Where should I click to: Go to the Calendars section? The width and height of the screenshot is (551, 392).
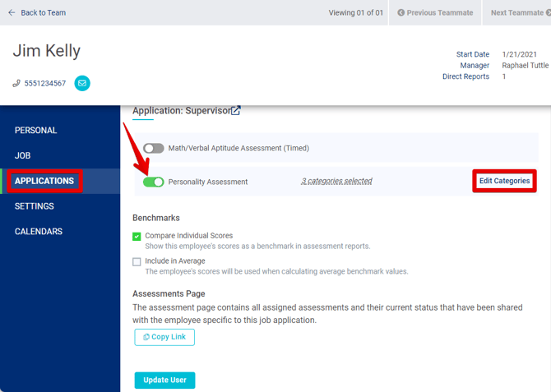point(38,232)
